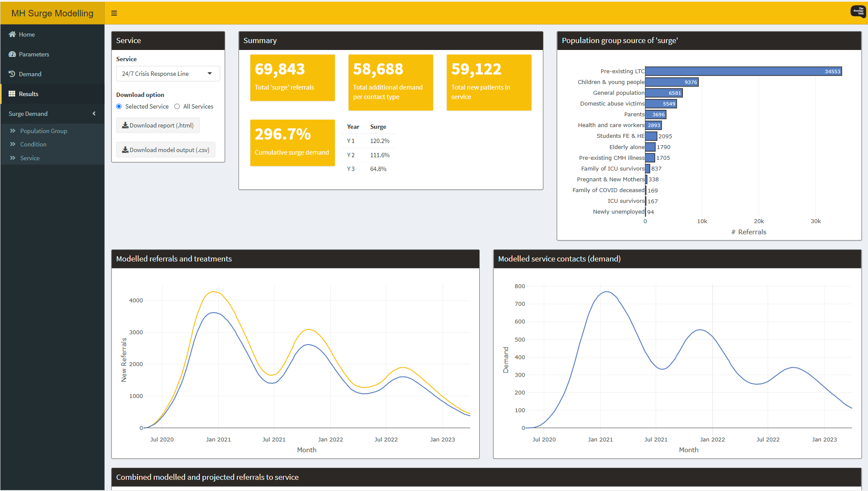
Task: Go to the Demand menu item
Action: tap(30, 74)
